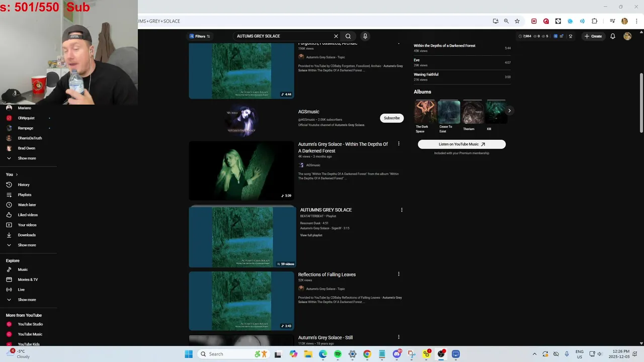Click the YouTube search magnifier button
Screen dimensions: 644x362
click(348, 36)
